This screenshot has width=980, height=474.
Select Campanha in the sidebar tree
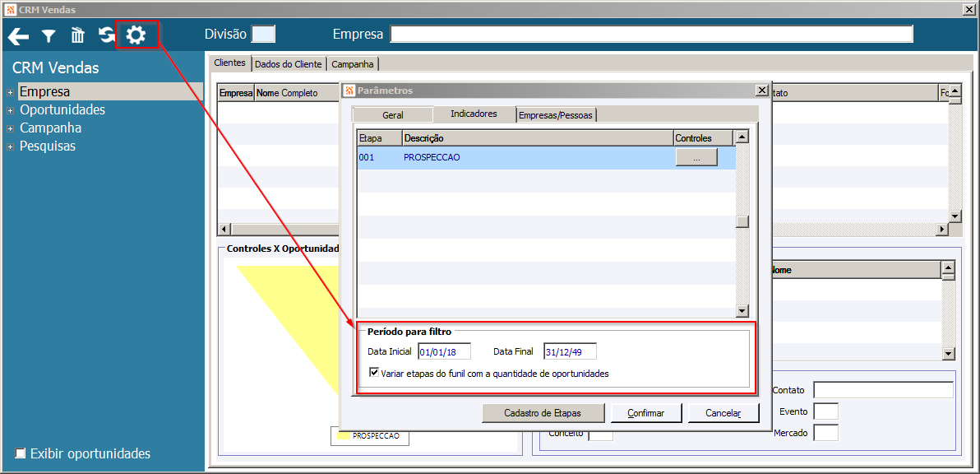coord(51,128)
